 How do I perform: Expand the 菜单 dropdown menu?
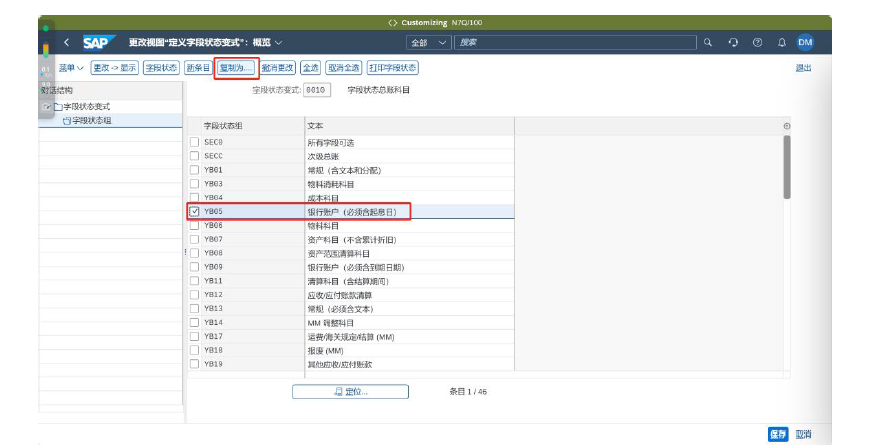click(70, 68)
